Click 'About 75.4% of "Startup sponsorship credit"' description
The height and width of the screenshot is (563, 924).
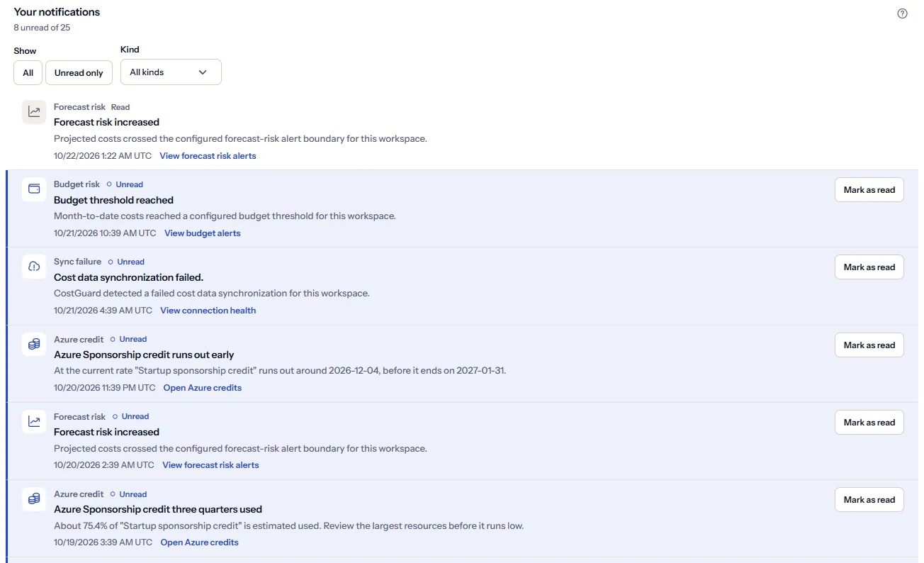288,526
